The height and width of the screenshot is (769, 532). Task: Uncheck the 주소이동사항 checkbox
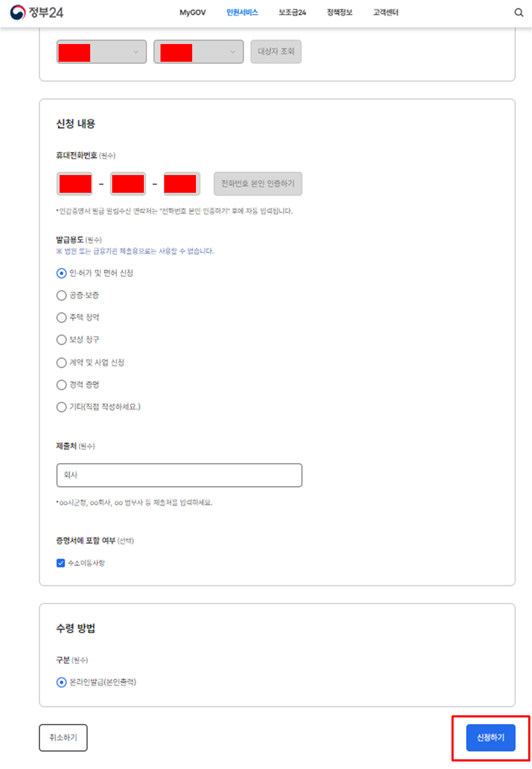click(60, 563)
